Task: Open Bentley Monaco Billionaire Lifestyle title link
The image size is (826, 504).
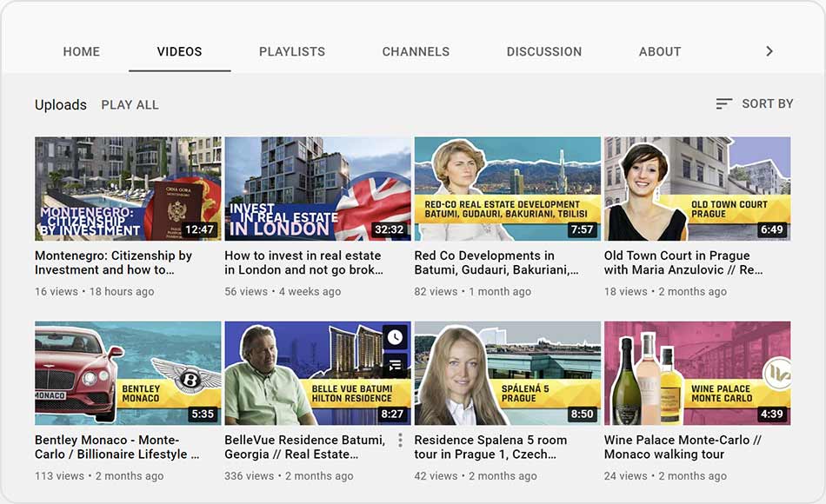Action: [x=117, y=447]
